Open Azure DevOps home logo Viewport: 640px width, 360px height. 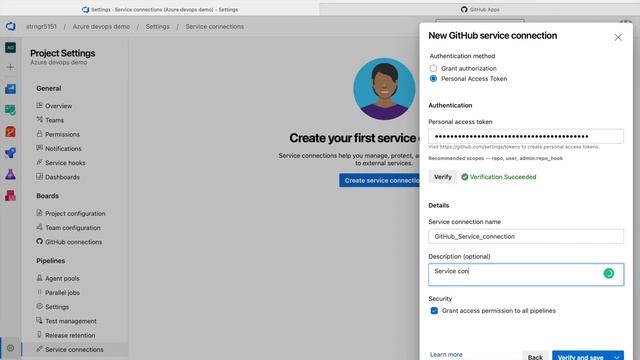(11, 27)
